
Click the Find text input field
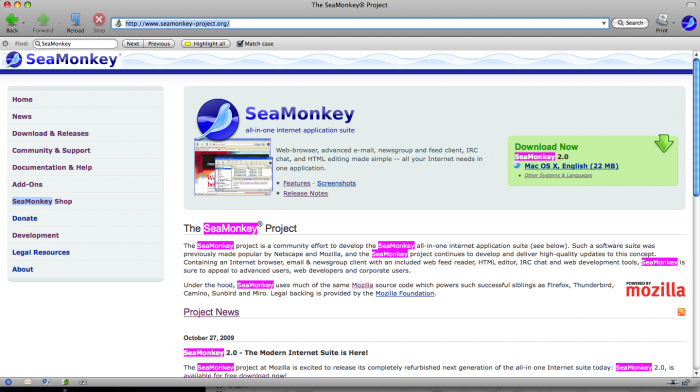click(x=75, y=44)
